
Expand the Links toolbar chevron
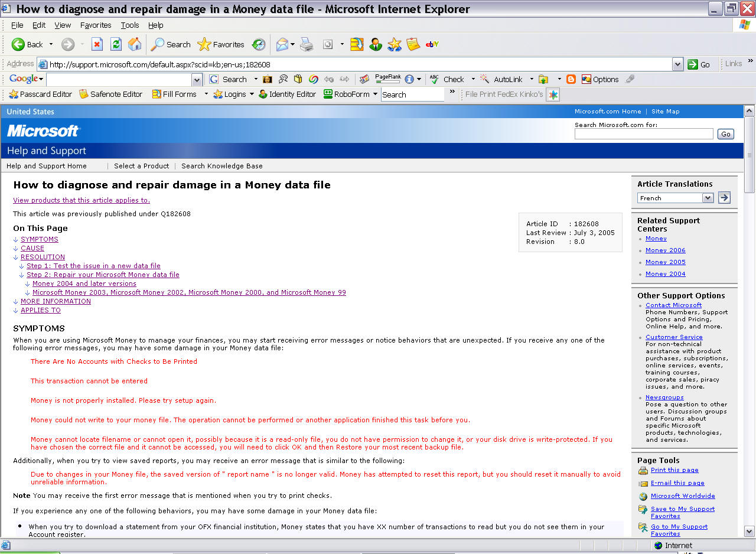click(751, 61)
